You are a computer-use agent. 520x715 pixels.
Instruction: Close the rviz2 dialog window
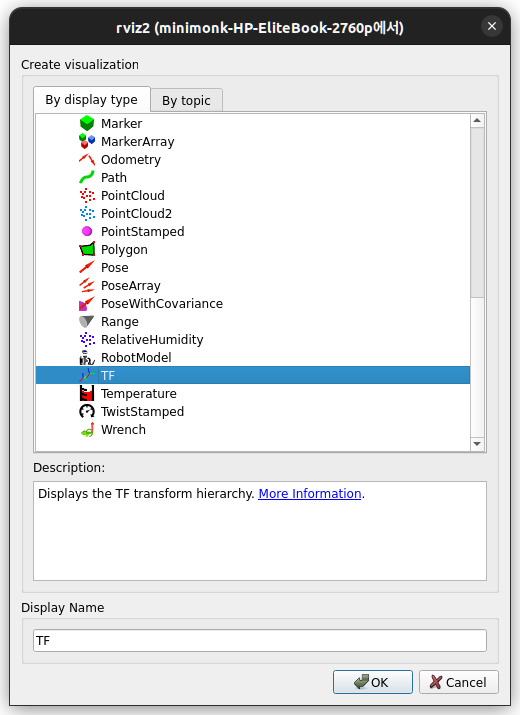point(492,26)
